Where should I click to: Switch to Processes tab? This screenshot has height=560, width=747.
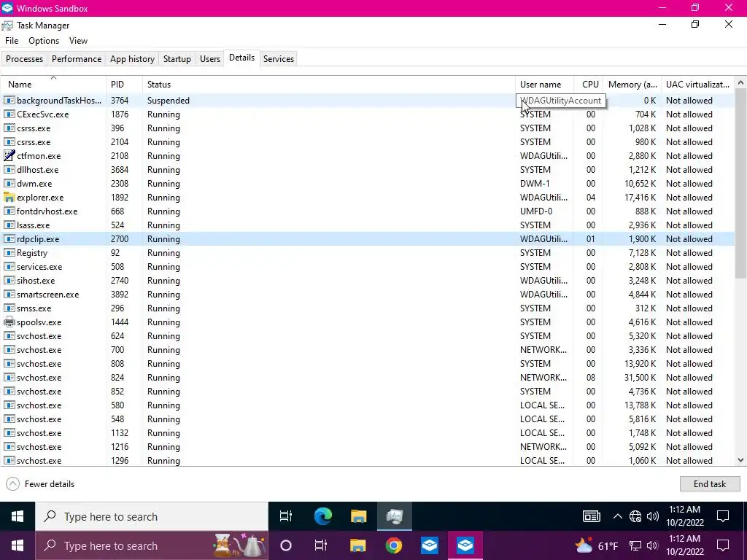coord(24,59)
